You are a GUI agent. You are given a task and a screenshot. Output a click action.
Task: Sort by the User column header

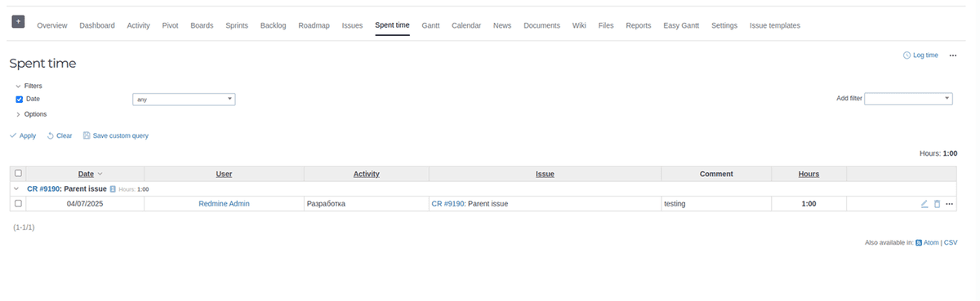[x=224, y=174]
